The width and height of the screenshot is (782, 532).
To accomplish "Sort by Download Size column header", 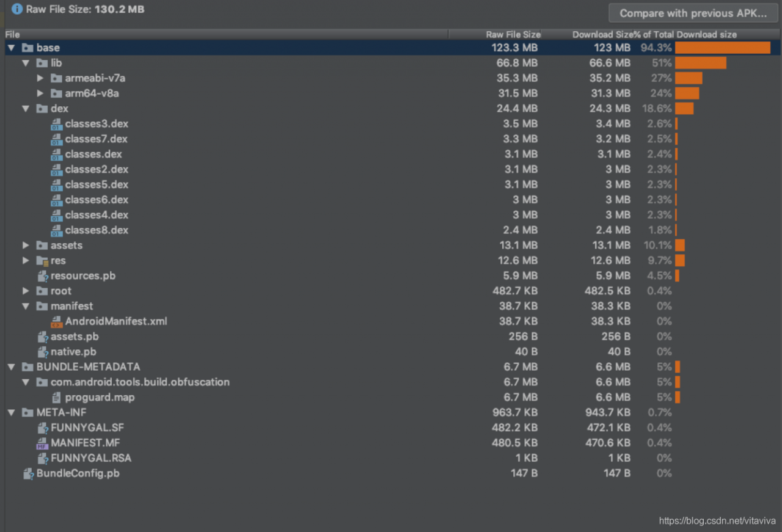I will [587, 34].
